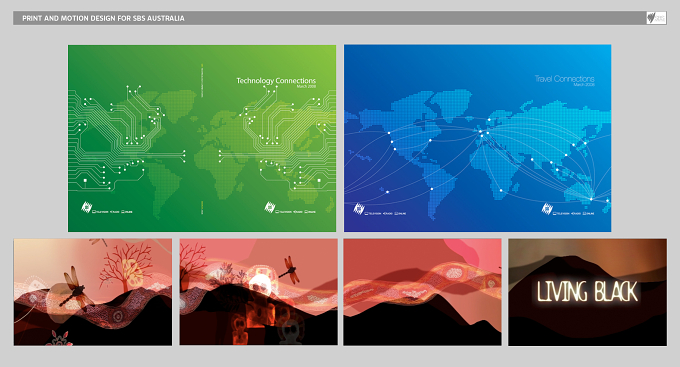Open the red hills with ribbon frame
This screenshot has height=367, width=680.
[422, 292]
